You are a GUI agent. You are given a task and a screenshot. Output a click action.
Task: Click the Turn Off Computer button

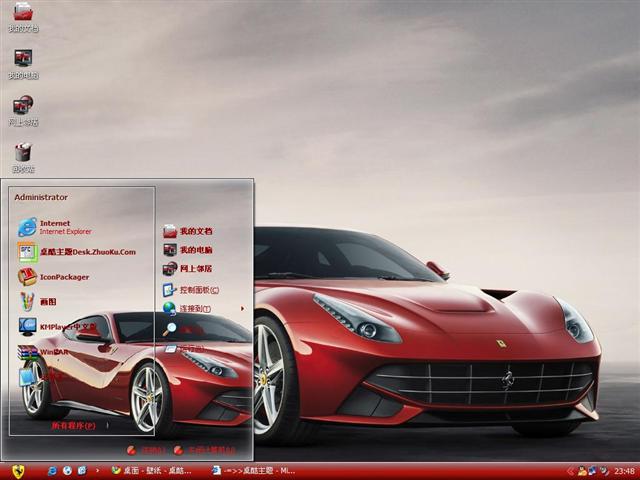tap(204, 450)
